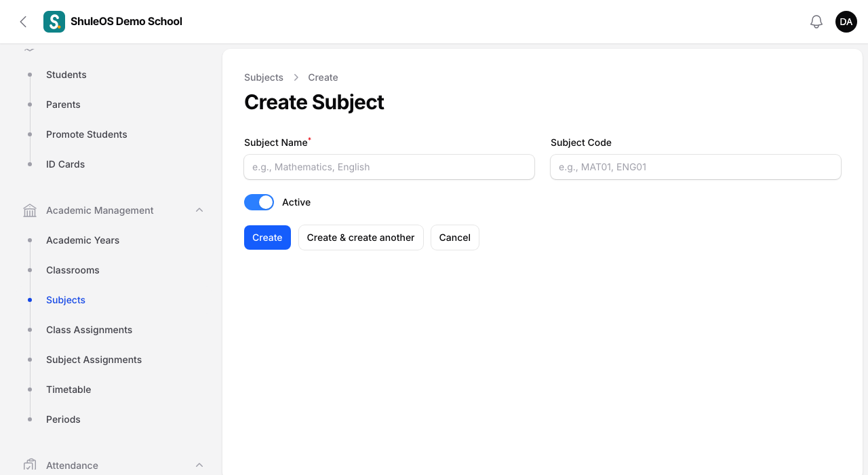
Task: Click the Create breadcrumb text
Action: (x=323, y=77)
